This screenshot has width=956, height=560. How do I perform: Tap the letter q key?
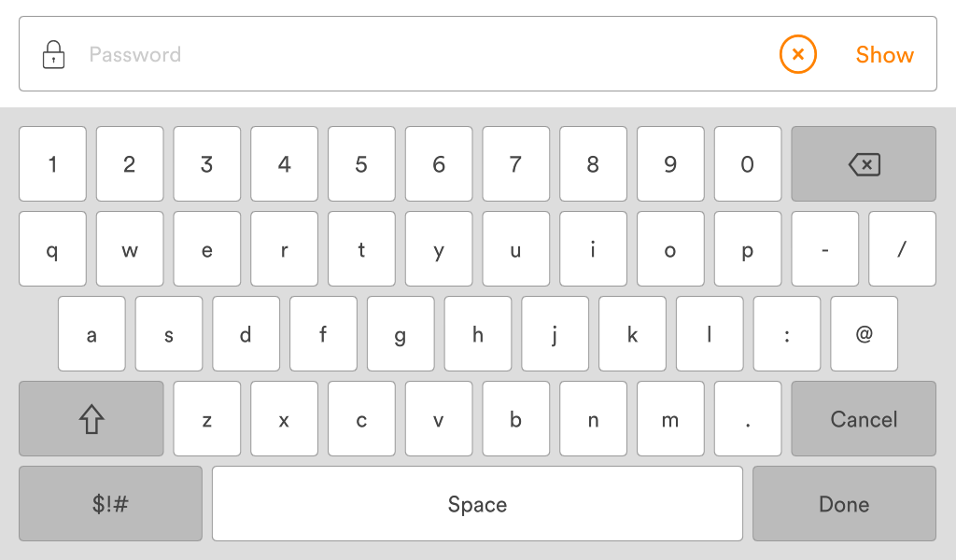pyautogui.click(x=52, y=249)
